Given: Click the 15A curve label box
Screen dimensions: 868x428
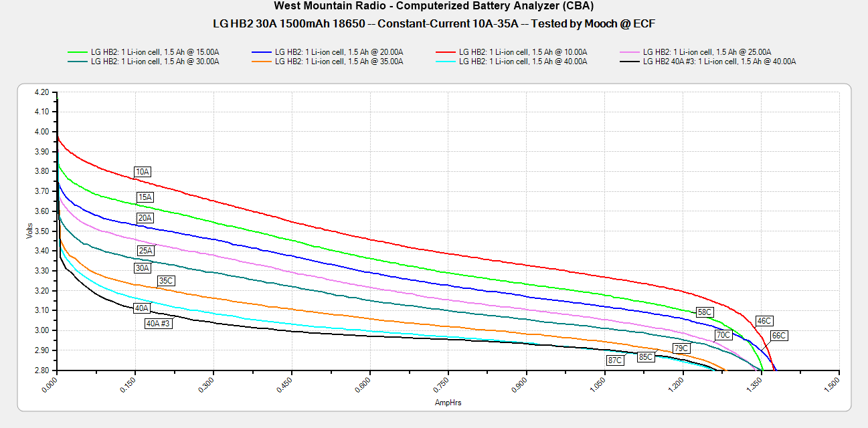Looking at the screenshot, I should point(145,197).
